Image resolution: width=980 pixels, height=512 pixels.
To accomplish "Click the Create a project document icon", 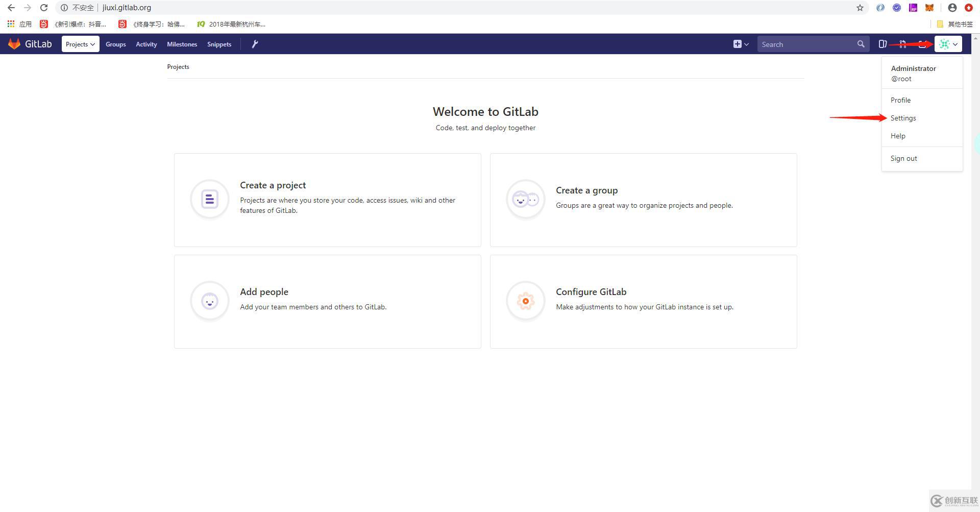I will tap(209, 199).
